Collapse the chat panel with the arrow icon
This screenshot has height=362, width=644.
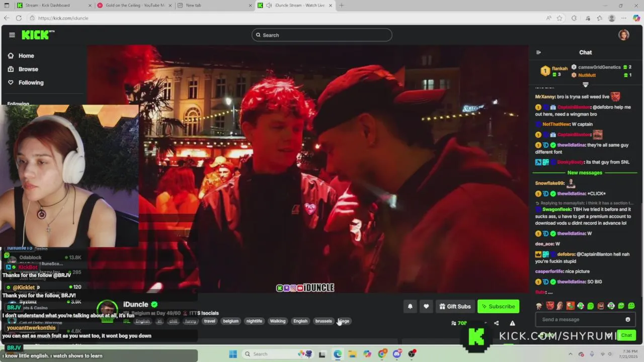tap(538, 52)
